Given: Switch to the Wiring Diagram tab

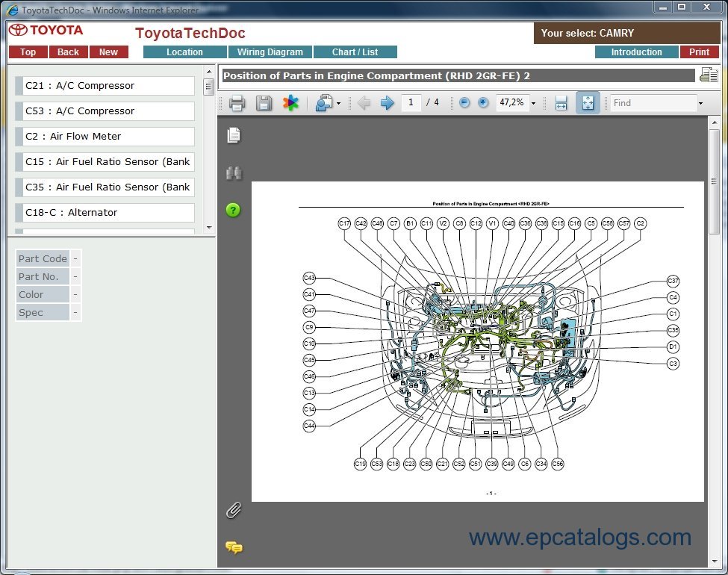Looking at the screenshot, I should tap(270, 52).
